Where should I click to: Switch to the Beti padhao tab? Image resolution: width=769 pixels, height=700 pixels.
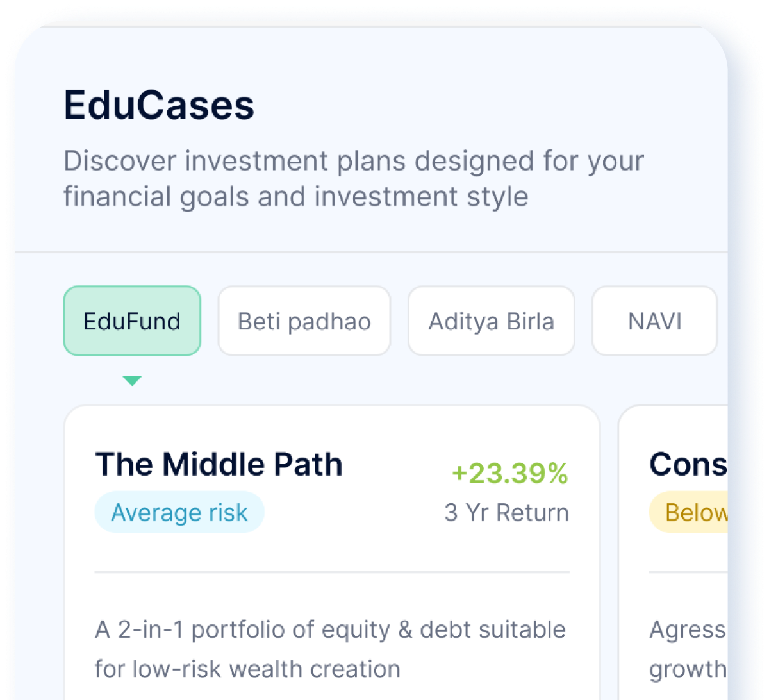coord(304,321)
